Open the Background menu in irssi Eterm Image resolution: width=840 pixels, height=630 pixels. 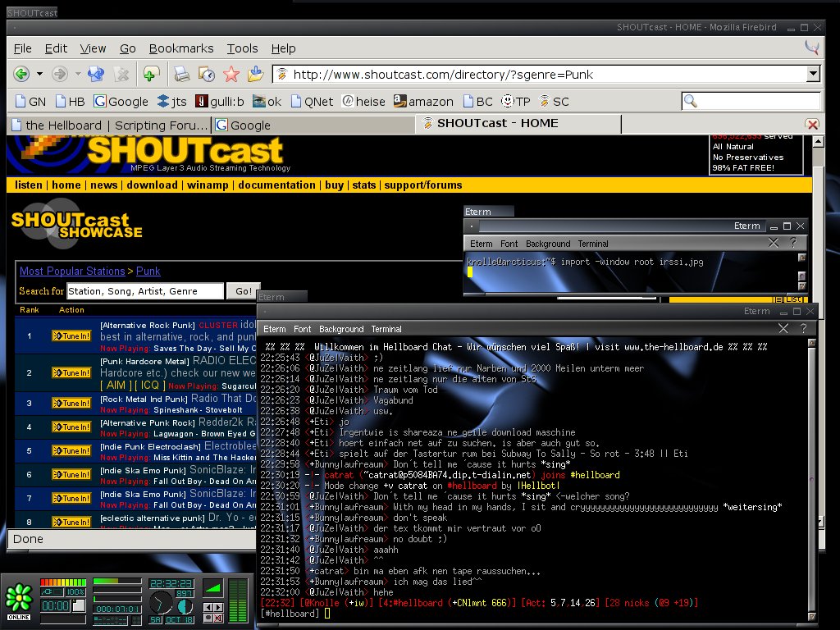coord(340,329)
